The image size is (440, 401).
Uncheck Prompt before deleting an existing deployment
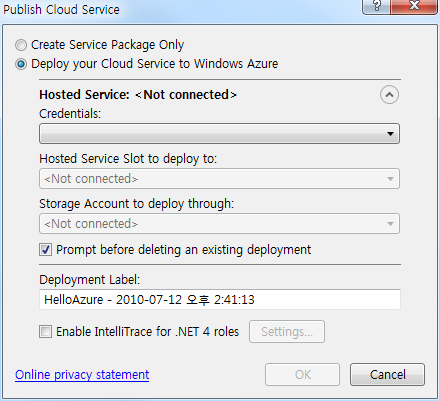point(45,250)
